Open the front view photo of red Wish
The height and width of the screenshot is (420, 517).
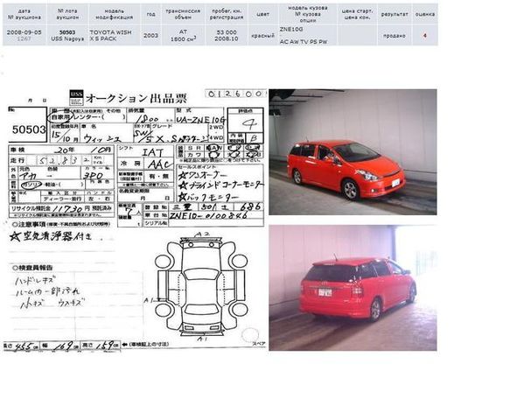point(353,152)
